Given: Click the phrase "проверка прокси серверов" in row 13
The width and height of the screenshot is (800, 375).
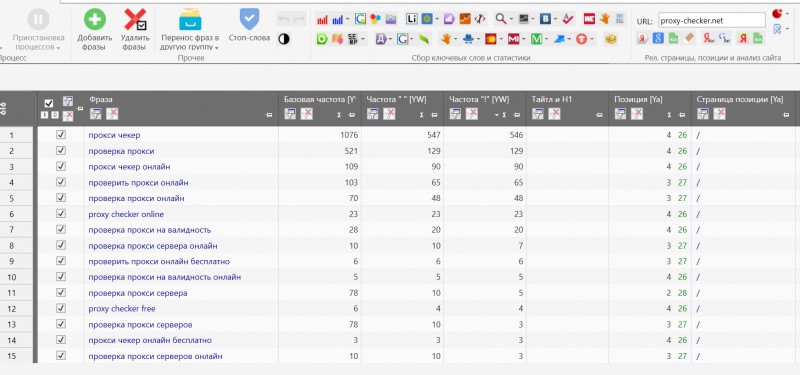Looking at the screenshot, I should click(x=140, y=324).
